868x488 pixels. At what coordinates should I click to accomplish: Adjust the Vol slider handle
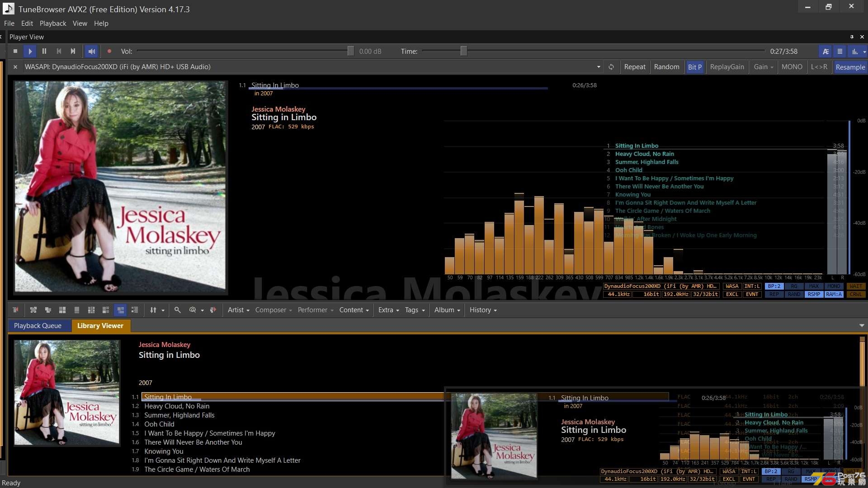pos(350,52)
